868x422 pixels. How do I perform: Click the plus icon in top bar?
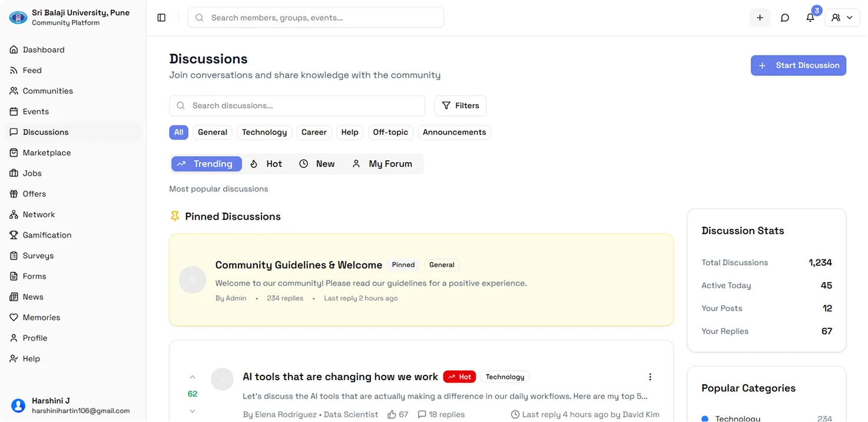pos(760,18)
